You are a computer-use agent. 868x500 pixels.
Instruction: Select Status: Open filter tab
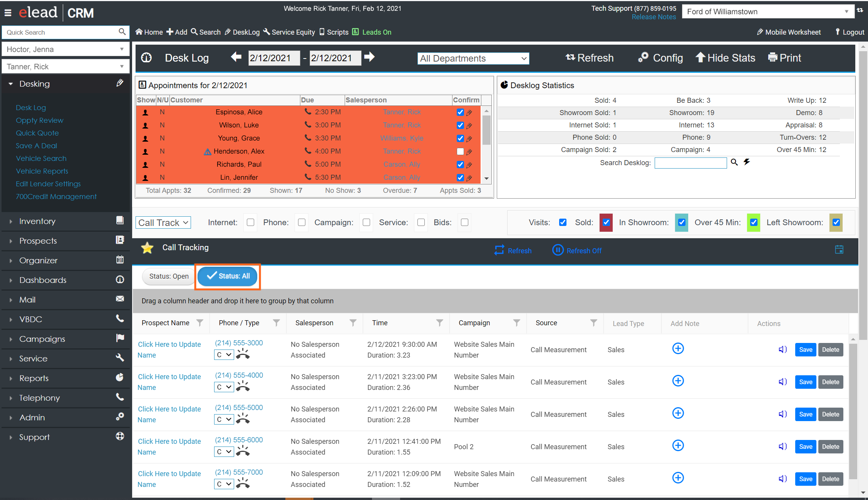[x=169, y=276]
